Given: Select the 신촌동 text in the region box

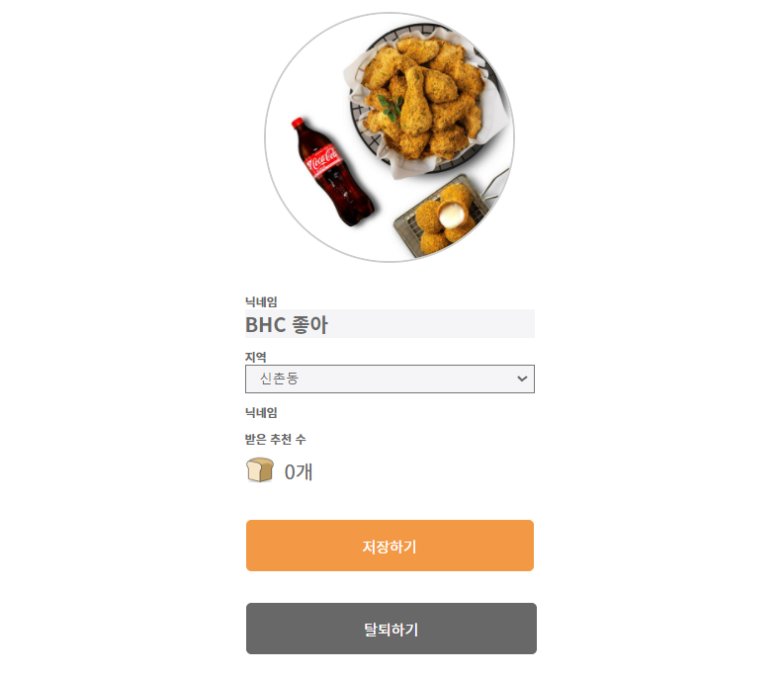Looking at the screenshot, I should click(x=279, y=379).
